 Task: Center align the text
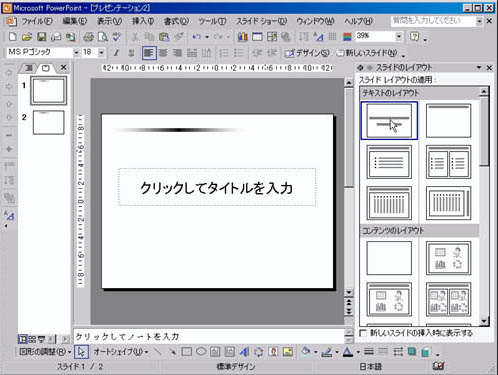163,53
